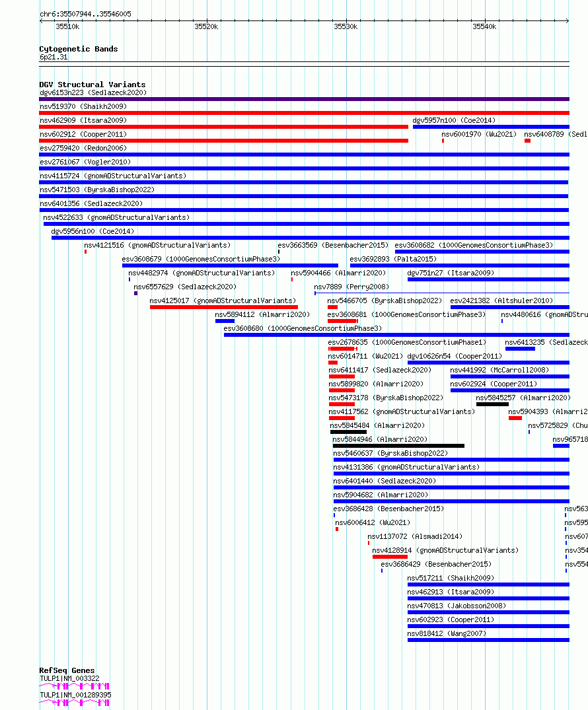Select the nsv519370 (Shaikh2009) variant label
Image resolution: width=588 pixels, height=710 pixels.
tap(83, 106)
